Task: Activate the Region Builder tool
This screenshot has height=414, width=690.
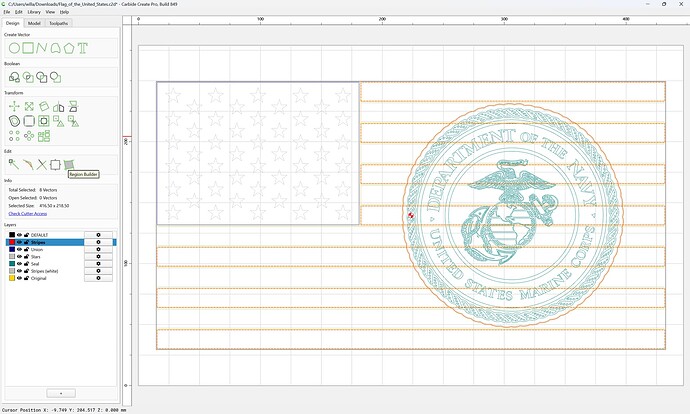Action: pyautogui.click(x=69, y=165)
